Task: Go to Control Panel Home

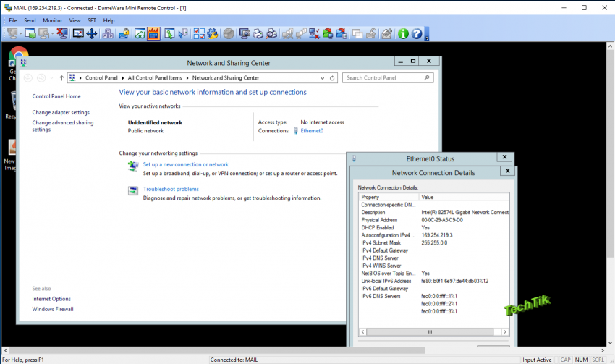Action: pos(56,96)
